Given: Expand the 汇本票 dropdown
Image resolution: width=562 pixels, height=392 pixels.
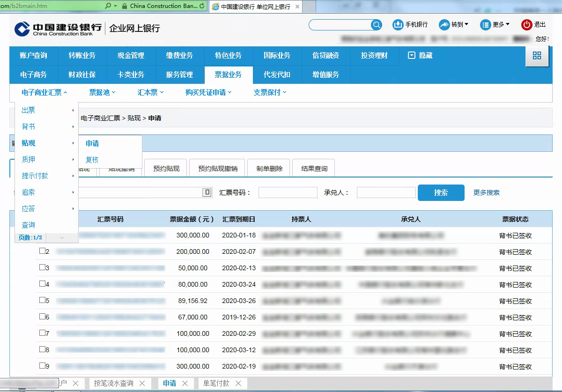Looking at the screenshot, I should (x=150, y=93).
